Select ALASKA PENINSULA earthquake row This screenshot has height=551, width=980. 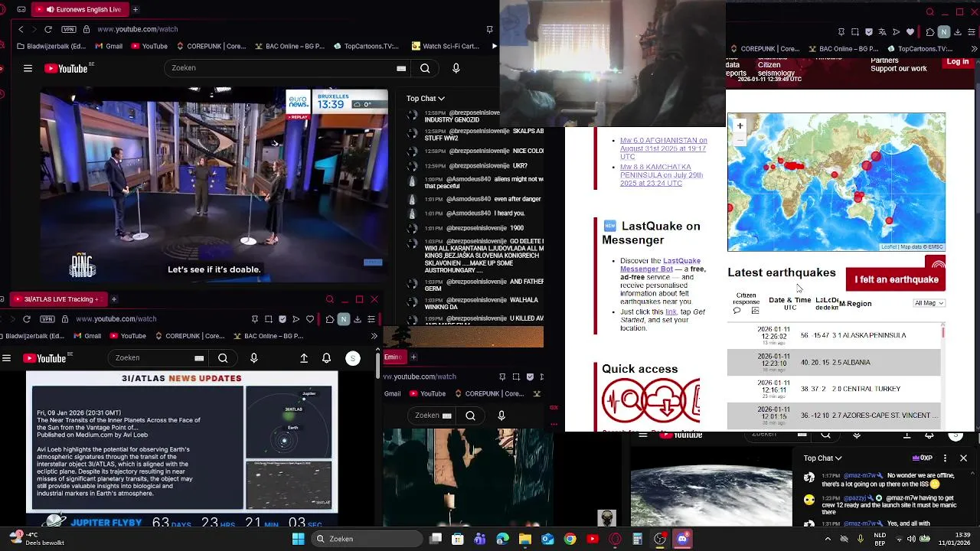[x=834, y=335]
